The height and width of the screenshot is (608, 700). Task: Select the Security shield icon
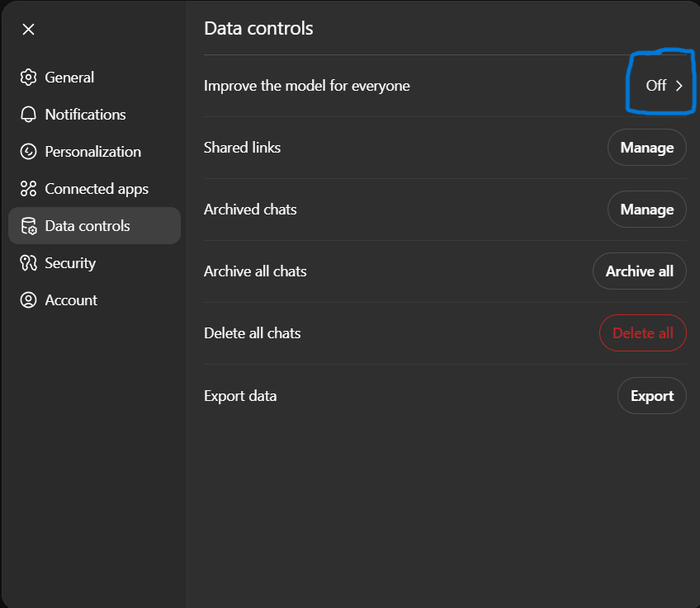tap(28, 262)
